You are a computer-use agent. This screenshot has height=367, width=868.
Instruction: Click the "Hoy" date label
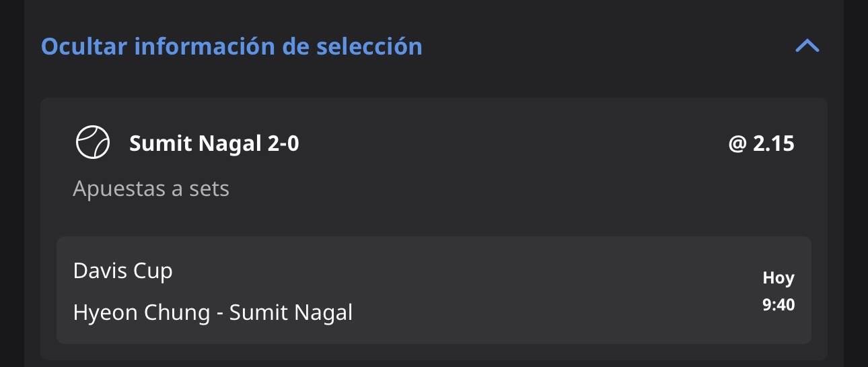779,278
